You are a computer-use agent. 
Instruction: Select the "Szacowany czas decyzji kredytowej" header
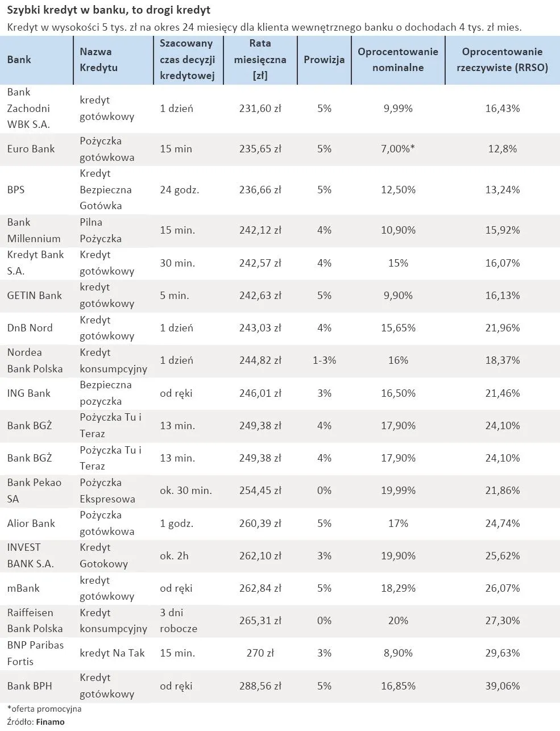186,60
